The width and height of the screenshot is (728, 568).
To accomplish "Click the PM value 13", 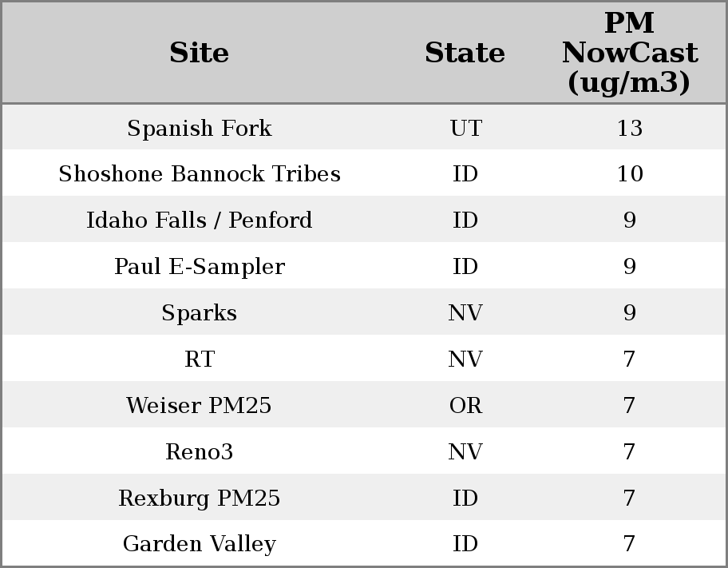I will coord(629,128).
